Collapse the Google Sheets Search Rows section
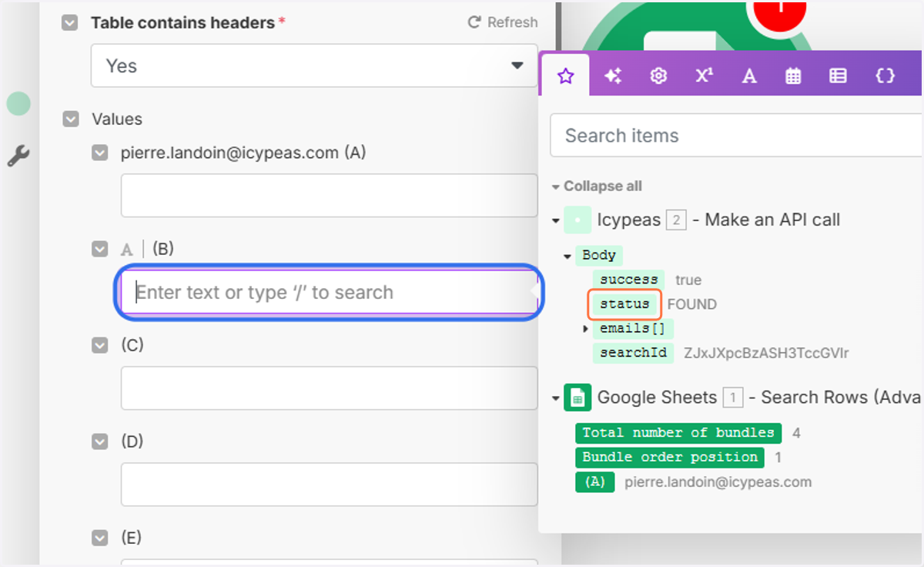 [555, 398]
